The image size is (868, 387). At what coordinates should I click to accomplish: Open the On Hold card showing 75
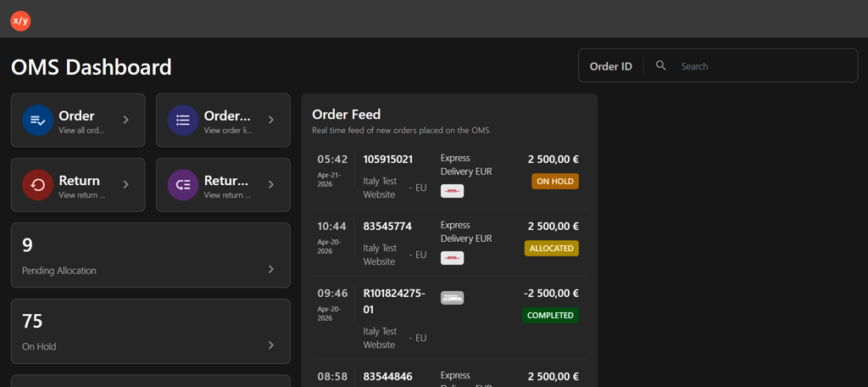tap(151, 332)
